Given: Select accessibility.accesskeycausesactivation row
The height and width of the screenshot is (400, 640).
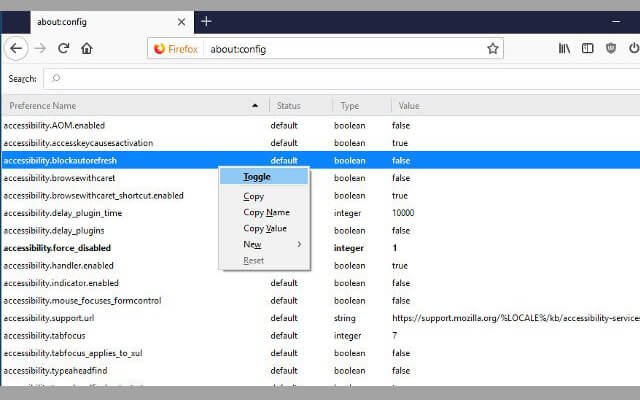Looking at the screenshot, I should 321,143.
